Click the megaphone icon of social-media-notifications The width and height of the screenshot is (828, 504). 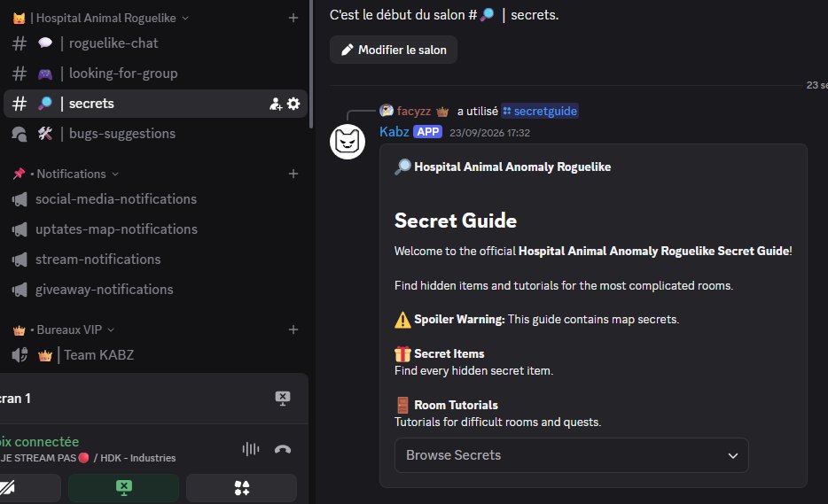[20, 199]
